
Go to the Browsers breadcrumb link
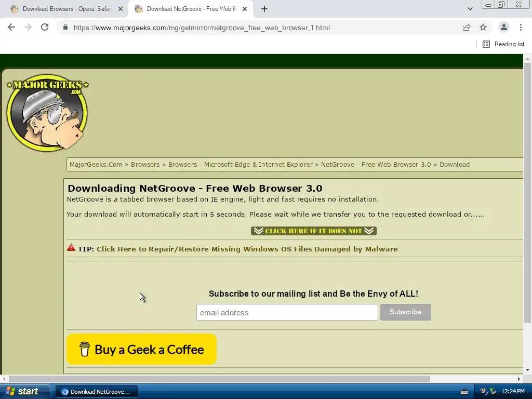145,165
